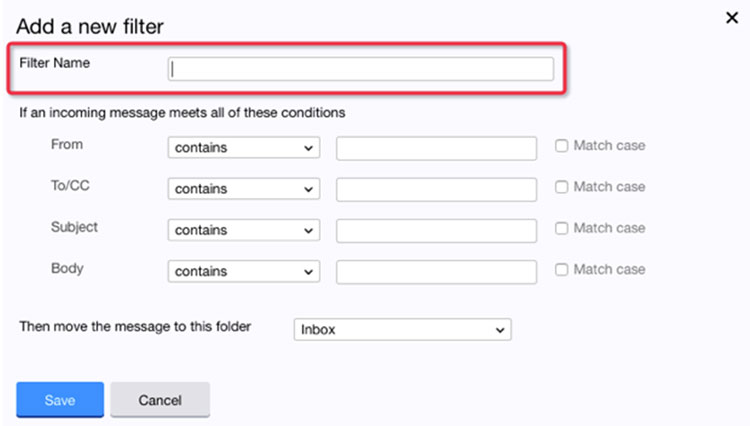Open the Inbox destination folder dropdown

(x=402, y=329)
